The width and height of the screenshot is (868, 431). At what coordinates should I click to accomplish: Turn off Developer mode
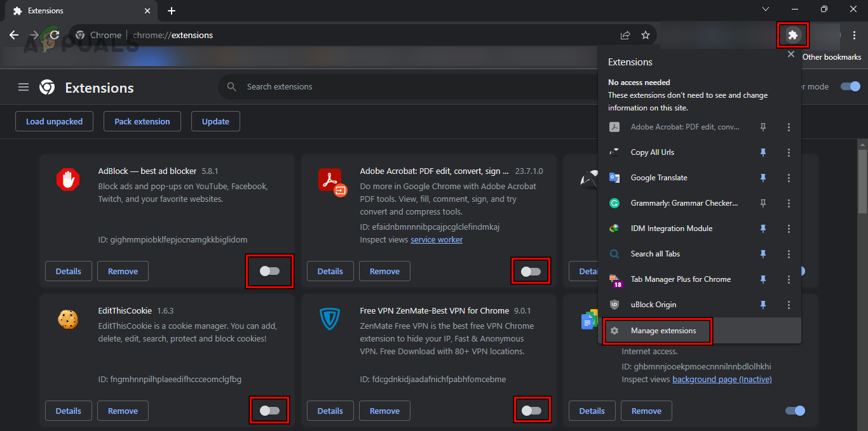(x=850, y=86)
